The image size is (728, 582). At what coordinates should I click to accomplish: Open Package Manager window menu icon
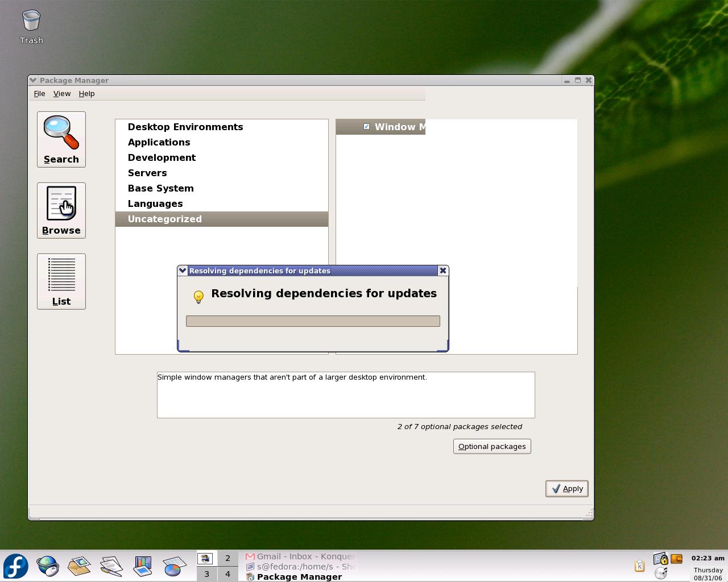click(34, 80)
